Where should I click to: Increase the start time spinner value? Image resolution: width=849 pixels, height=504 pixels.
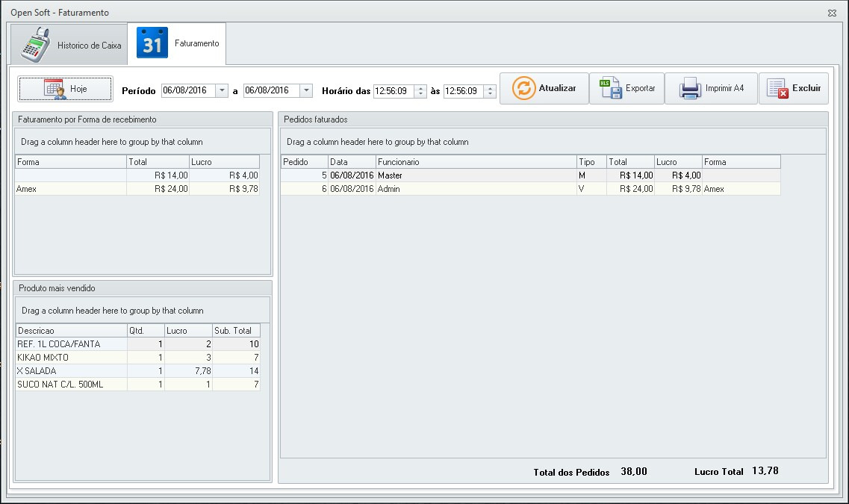point(420,87)
